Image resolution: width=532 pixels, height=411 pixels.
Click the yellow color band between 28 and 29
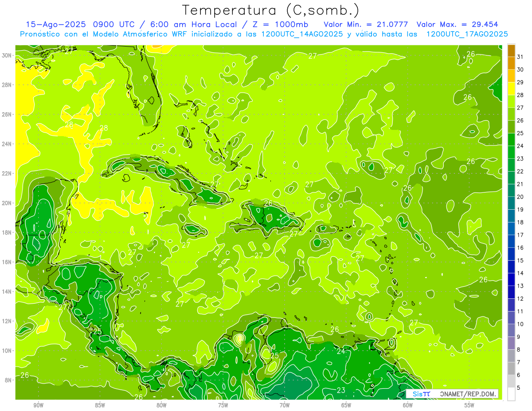click(x=511, y=89)
